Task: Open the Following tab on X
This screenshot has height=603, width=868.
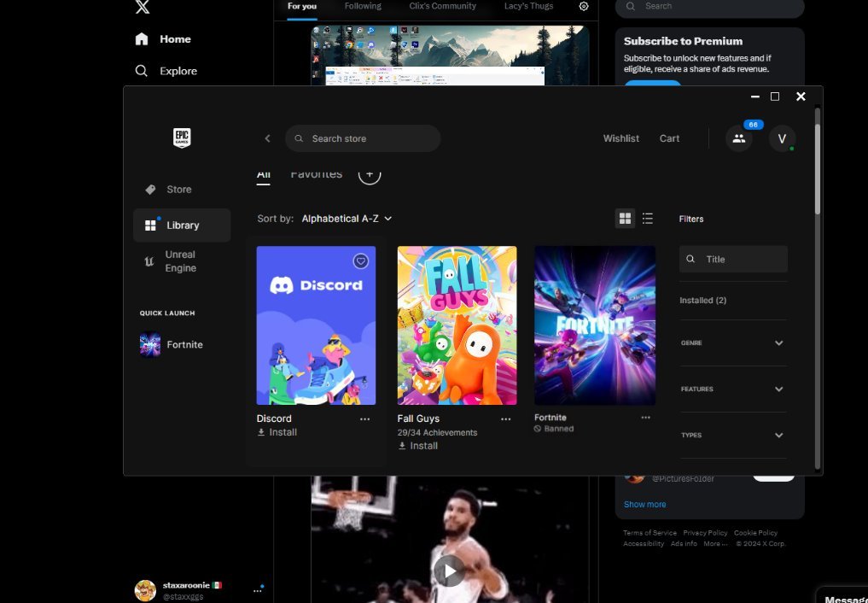Action: coord(363,6)
